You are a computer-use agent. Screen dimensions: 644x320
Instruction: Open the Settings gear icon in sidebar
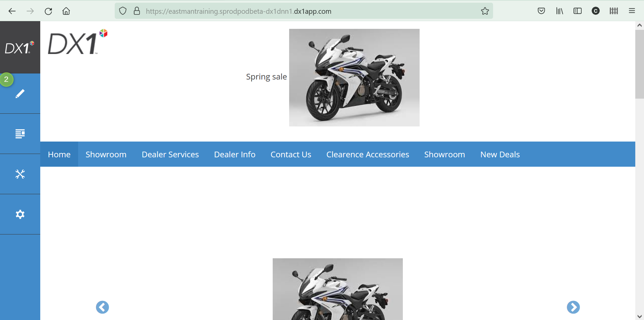tap(20, 214)
